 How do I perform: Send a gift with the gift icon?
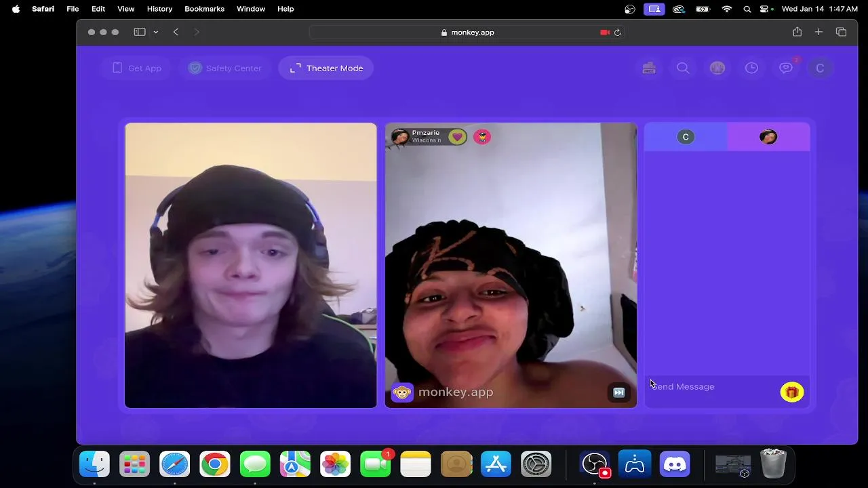pos(791,392)
